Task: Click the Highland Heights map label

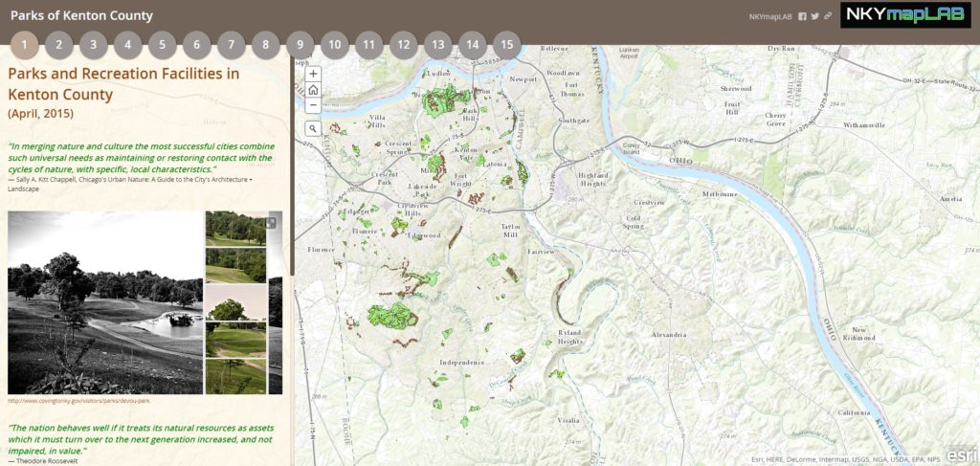Action: pyautogui.click(x=592, y=179)
